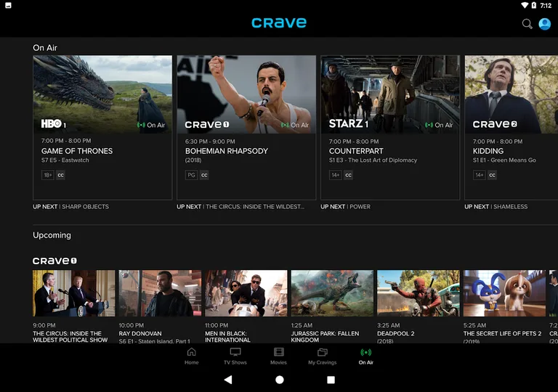Click UP NEXT Shameless

click(496, 207)
